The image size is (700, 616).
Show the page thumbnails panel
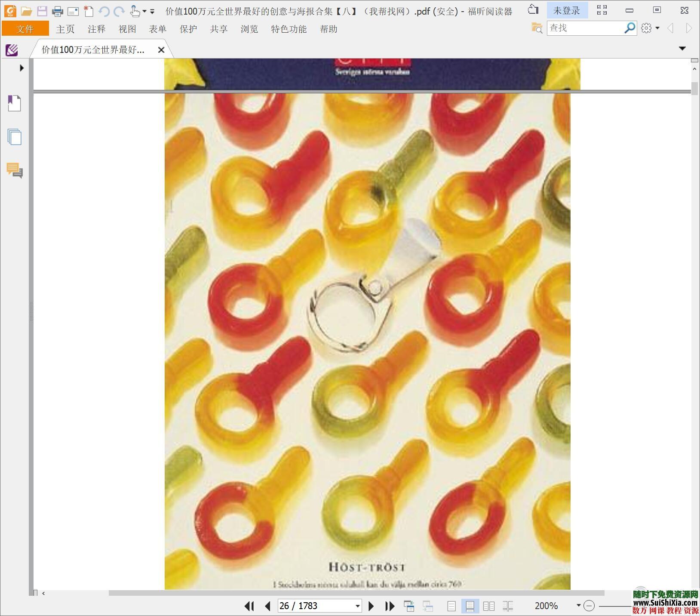[14, 137]
